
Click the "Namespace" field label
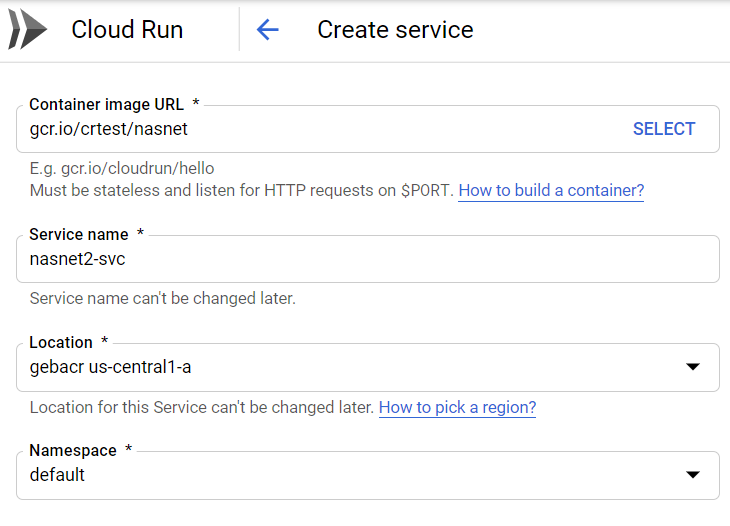pyautogui.click(x=73, y=450)
